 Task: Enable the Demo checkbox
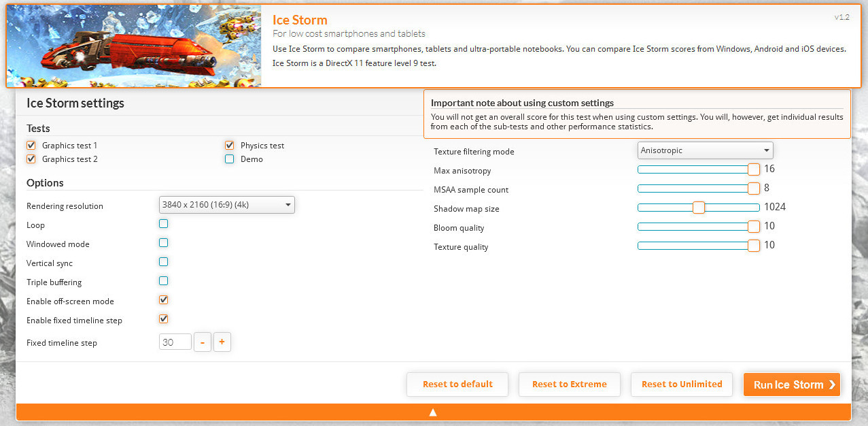(229, 159)
